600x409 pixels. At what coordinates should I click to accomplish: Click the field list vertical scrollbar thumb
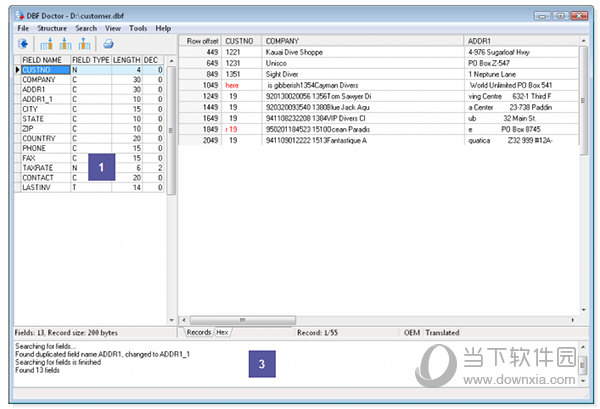coord(171,131)
